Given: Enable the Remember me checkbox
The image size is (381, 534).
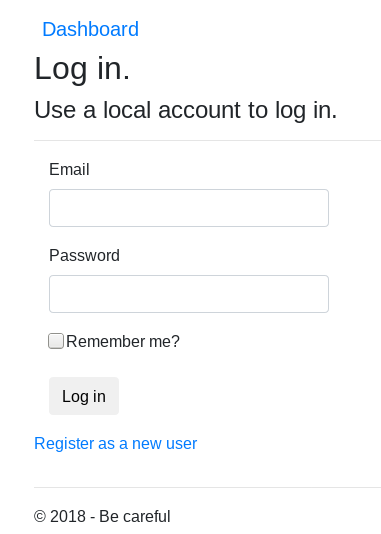Looking at the screenshot, I should 56,341.
